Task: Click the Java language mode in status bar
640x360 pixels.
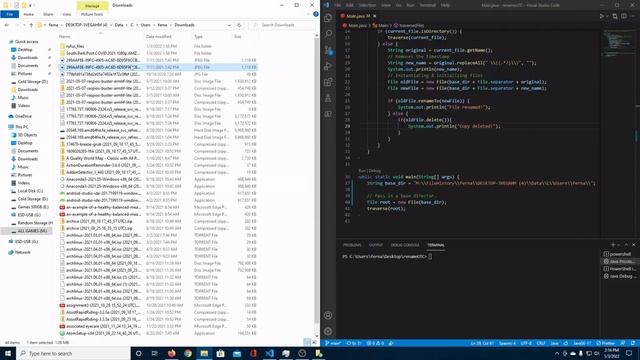Action: [x=554, y=343]
